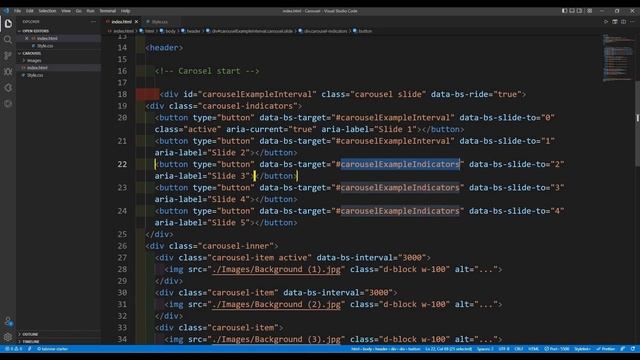Close the index.html editor tab

(136, 22)
